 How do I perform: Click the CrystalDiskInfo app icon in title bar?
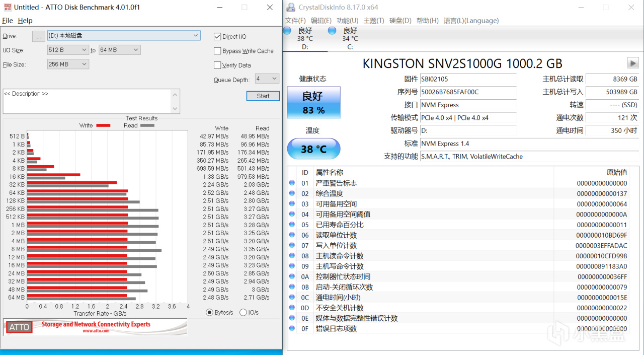291,7
